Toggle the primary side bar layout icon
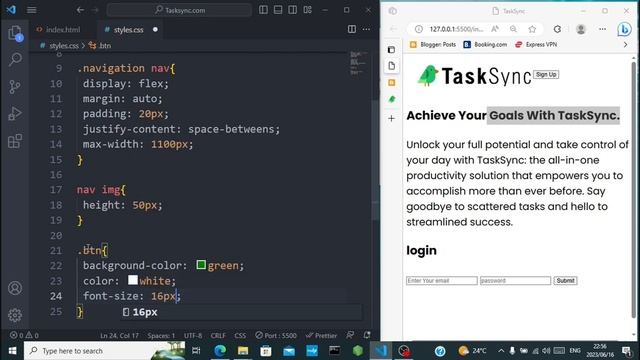Viewport: 640px width, 360px height. tap(263, 10)
